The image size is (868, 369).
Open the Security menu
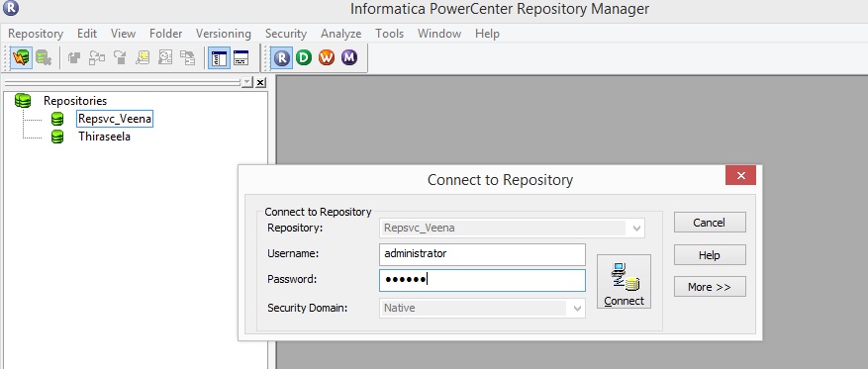click(x=286, y=34)
